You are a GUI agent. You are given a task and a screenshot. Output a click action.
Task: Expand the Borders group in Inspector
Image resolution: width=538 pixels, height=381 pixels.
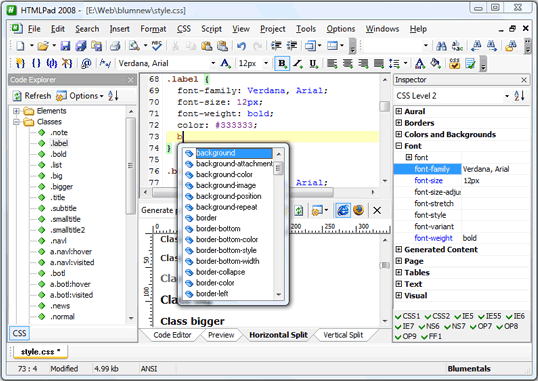[x=399, y=123]
